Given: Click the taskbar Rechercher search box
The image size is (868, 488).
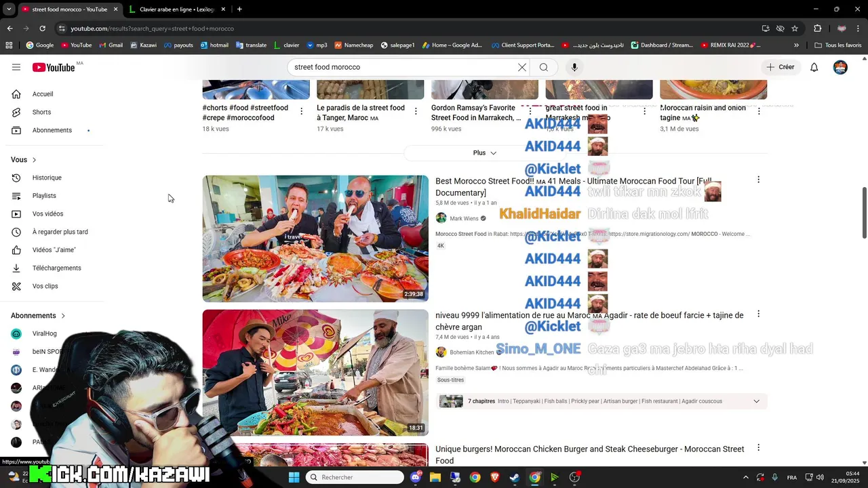Looking at the screenshot, I should click(355, 477).
